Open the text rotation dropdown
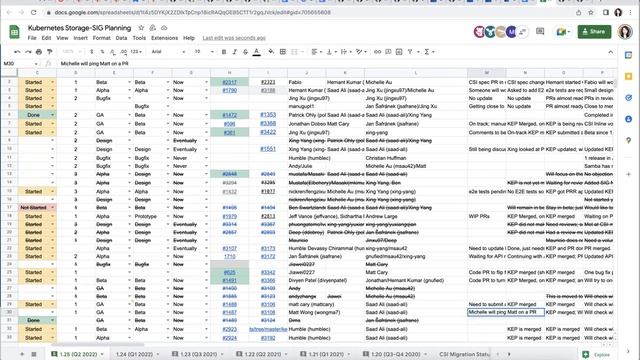The image size is (640, 360). click(x=361, y=52)
